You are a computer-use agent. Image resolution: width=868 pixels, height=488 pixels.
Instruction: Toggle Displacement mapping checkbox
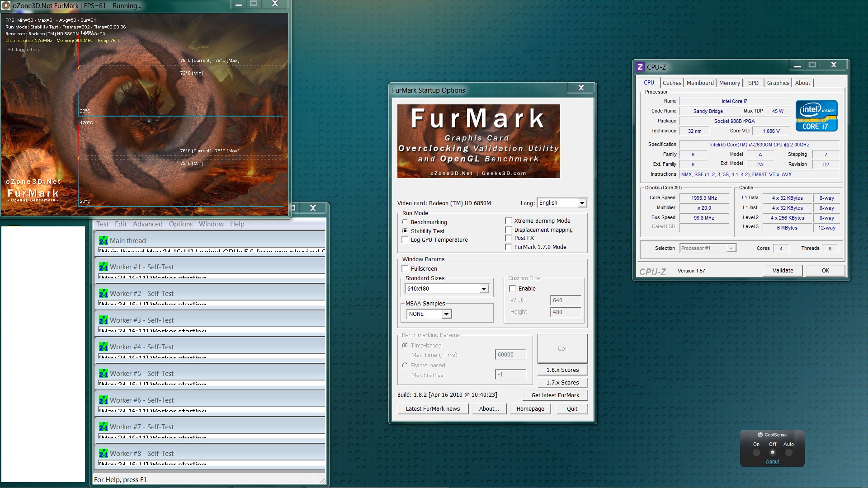(x=509, y=230)
